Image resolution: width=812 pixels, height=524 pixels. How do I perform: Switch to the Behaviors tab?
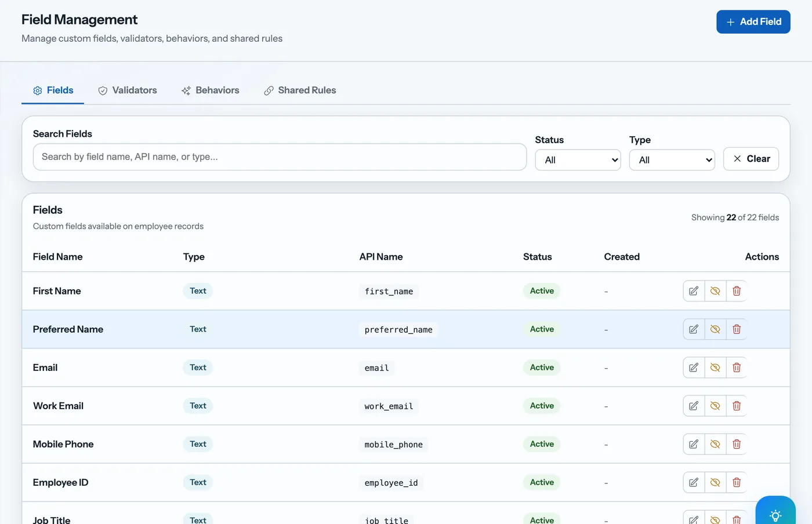click(x=210, y=90)
